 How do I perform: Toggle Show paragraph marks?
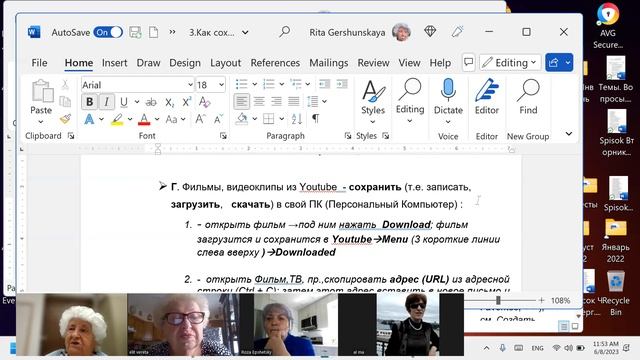[316, 118]
